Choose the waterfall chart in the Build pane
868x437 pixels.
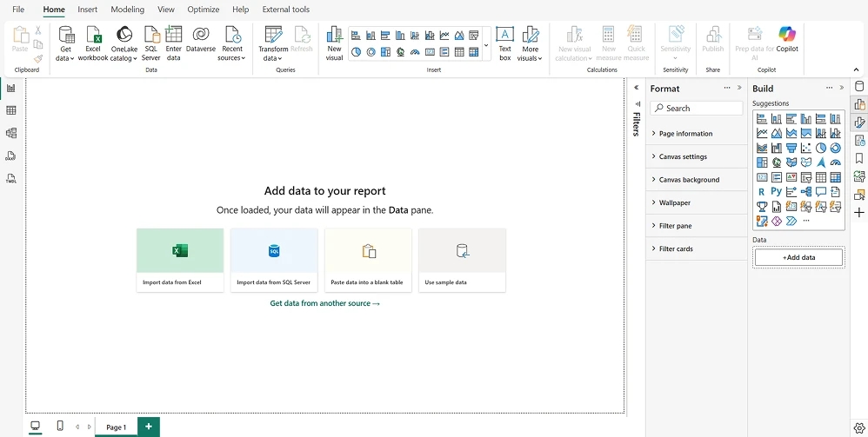[777, 148]
